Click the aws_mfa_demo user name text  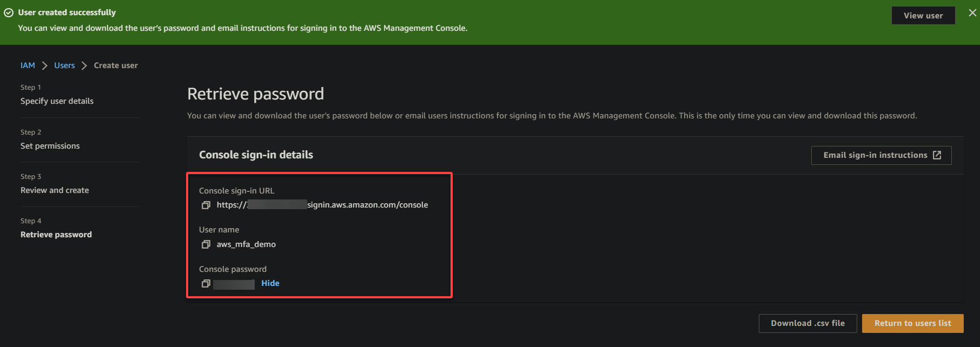[246, 244]
